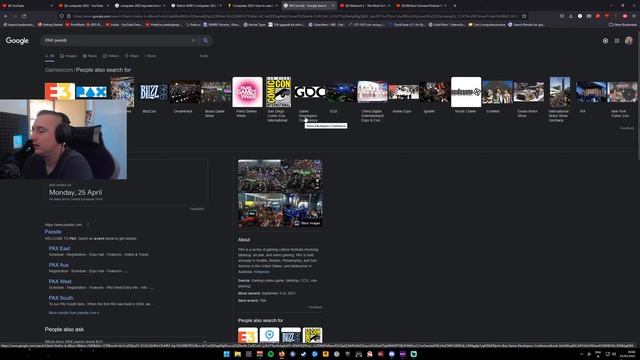Image resolution: width=640 pixels, height=360 pixels.
Task: Open the Paxsite result options menu
Action: 88,224
